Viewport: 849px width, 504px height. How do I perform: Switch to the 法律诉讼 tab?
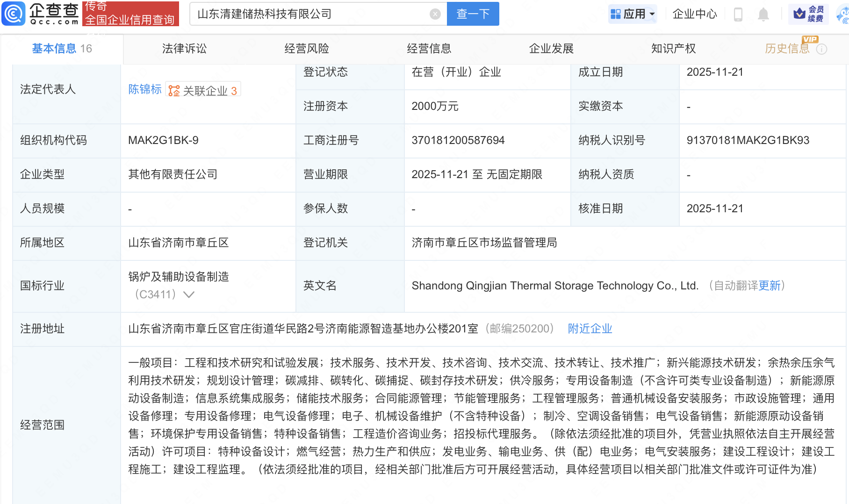pos(184,48)
